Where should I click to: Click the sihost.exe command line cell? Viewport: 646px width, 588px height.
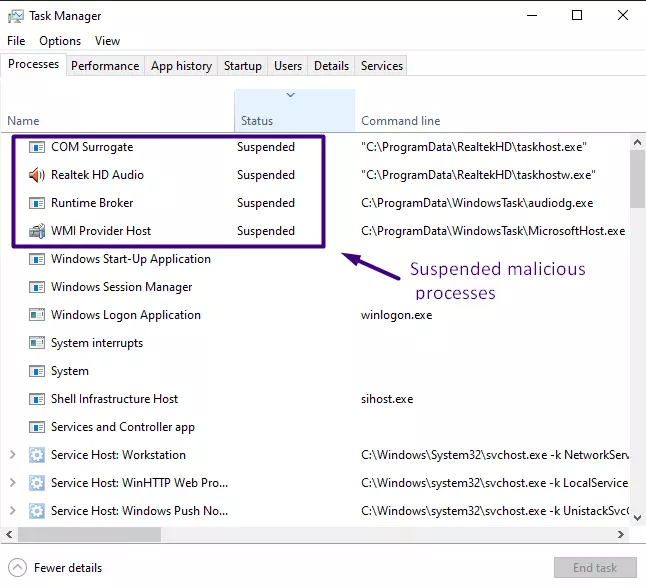(x=387, y=399)
